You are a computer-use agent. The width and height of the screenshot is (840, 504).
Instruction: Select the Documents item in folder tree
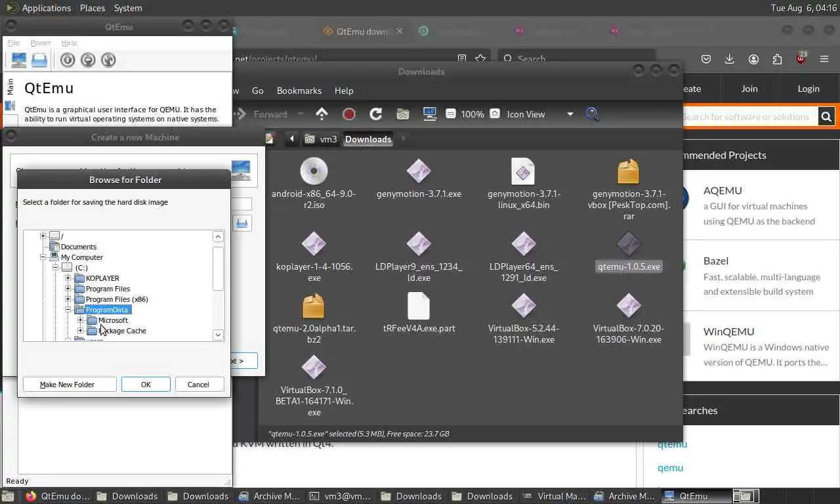[x=78, y=247]
